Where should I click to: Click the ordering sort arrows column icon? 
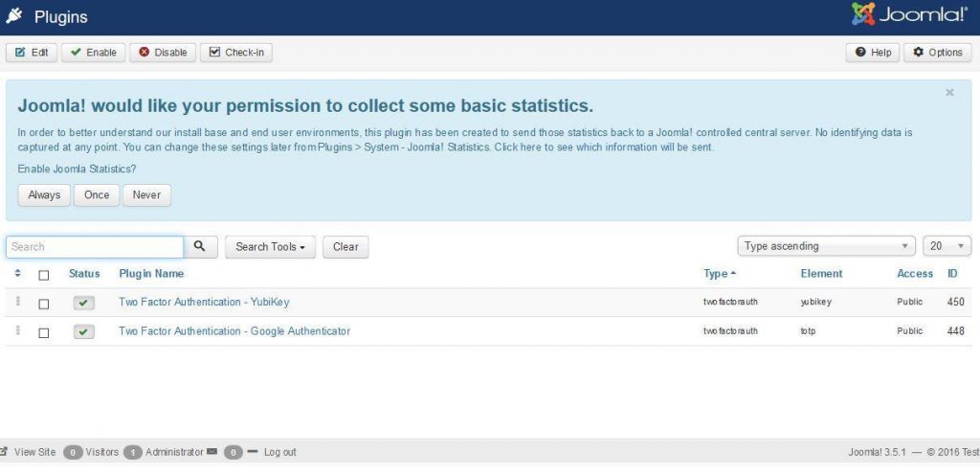(17, 274)
